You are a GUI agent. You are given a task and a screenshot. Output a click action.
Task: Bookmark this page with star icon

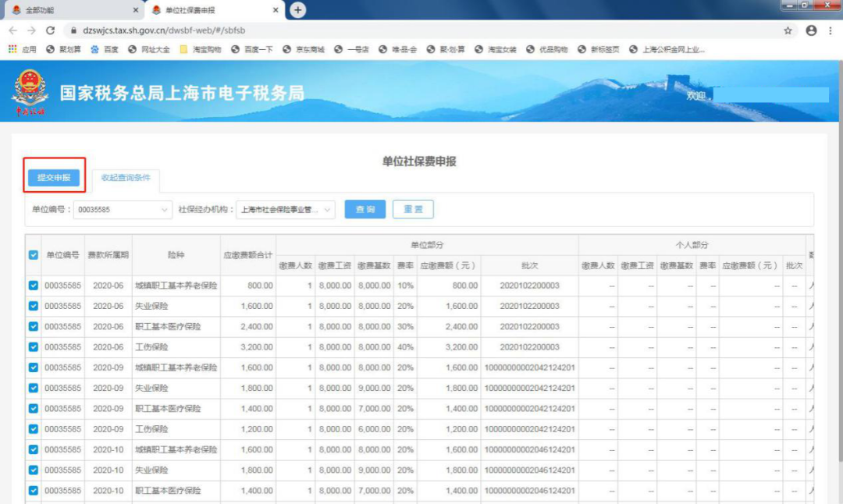click(x=788, y=30)
